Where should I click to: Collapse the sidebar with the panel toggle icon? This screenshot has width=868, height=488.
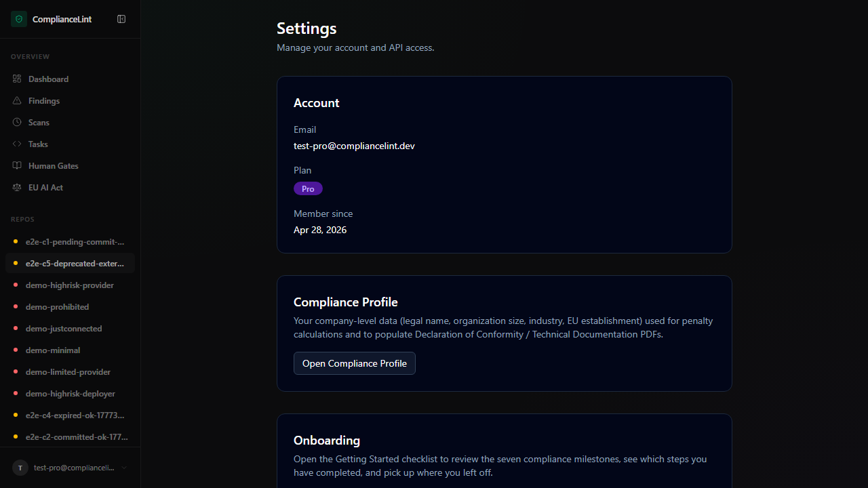pyautogui.click(x=121, y=19)
